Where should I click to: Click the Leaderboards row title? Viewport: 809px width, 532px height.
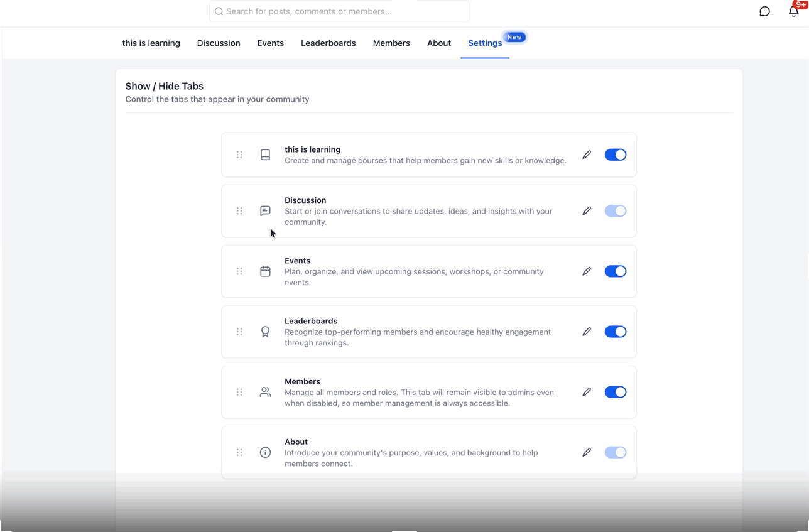coord(311,321)
